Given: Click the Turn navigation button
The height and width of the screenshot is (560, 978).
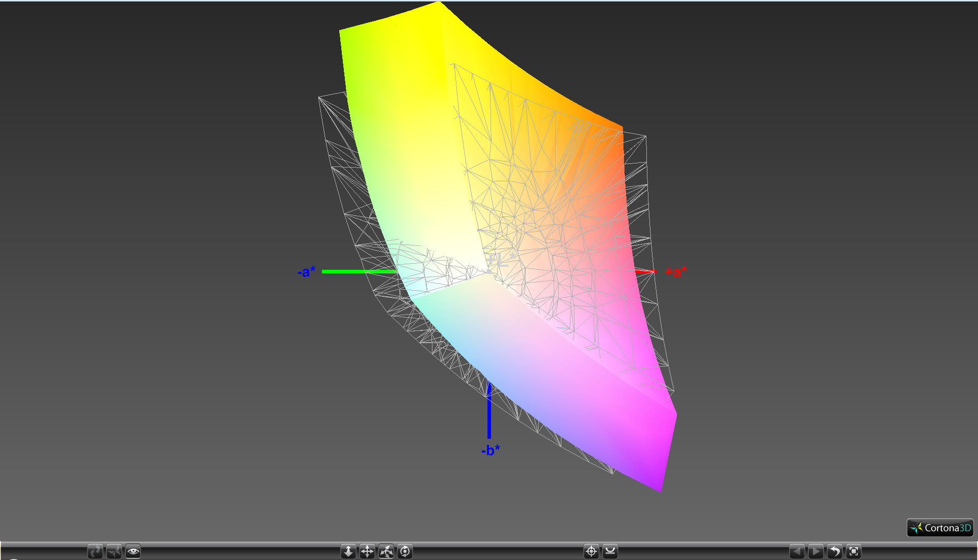Looking at the screenshot, I should [386, 551].
